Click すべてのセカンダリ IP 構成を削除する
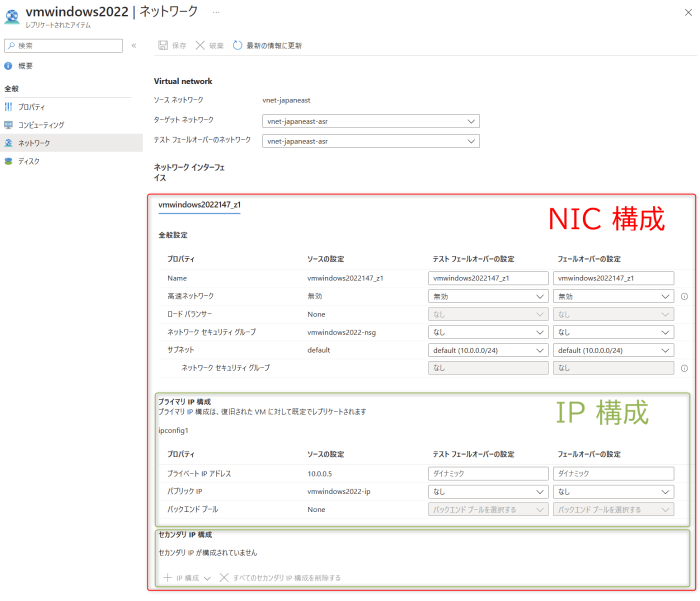Screen dimensions: 700x601 coord(287,578)
